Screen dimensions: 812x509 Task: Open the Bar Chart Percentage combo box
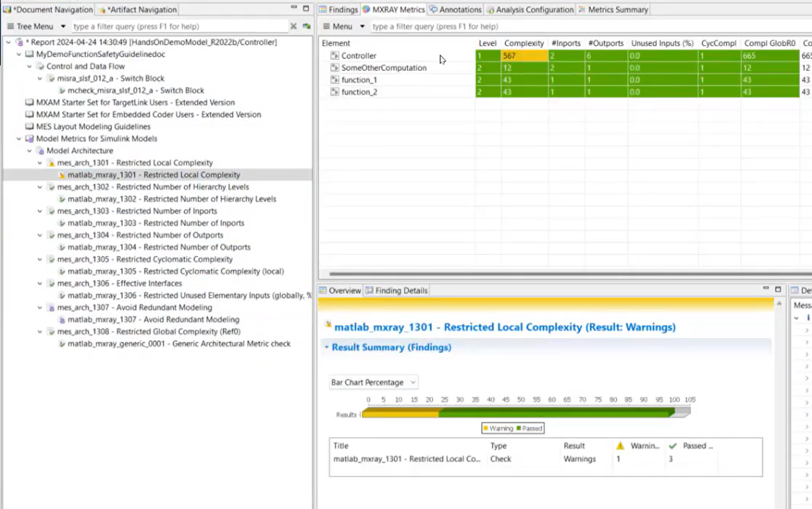coord(374,382)
